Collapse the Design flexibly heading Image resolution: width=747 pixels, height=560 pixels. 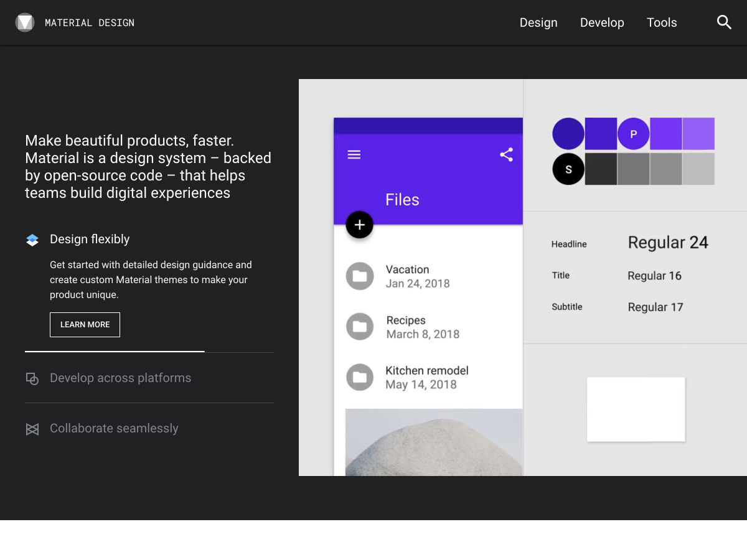pos(90,240)
